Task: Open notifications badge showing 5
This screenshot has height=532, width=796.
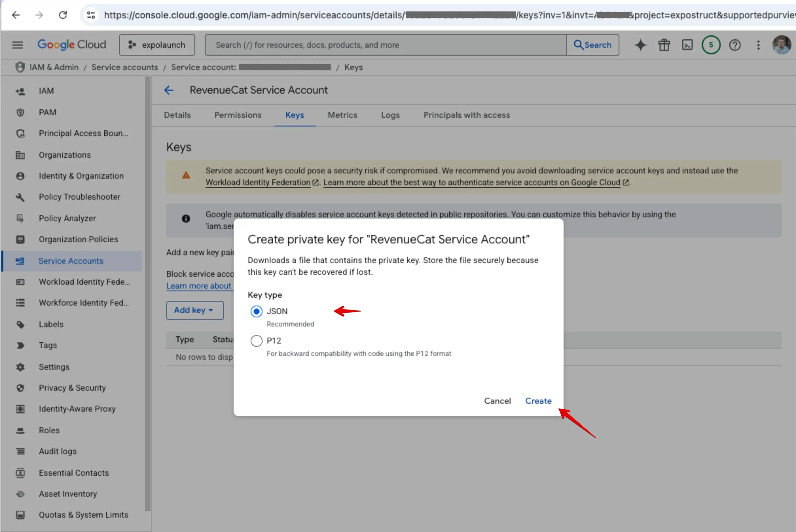Action: point(711,45)
